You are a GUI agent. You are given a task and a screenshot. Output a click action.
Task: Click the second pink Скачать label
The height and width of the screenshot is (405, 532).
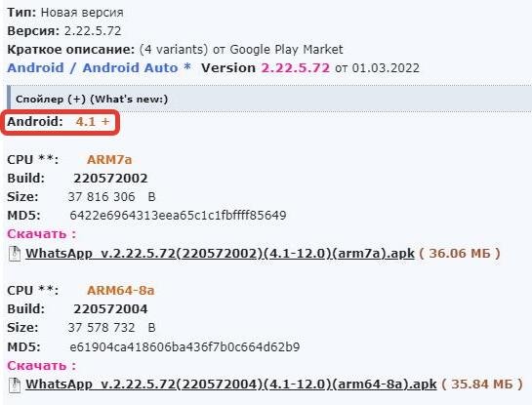pos(42,366)
